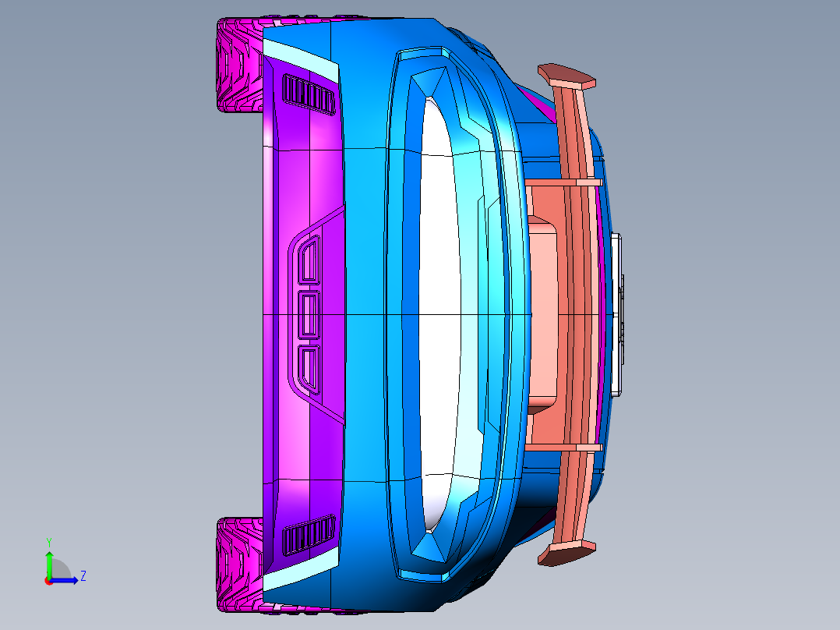Select the spoiler end plate at the bottom
This screenshot has width=840, height=630.
tap(566, 554)
